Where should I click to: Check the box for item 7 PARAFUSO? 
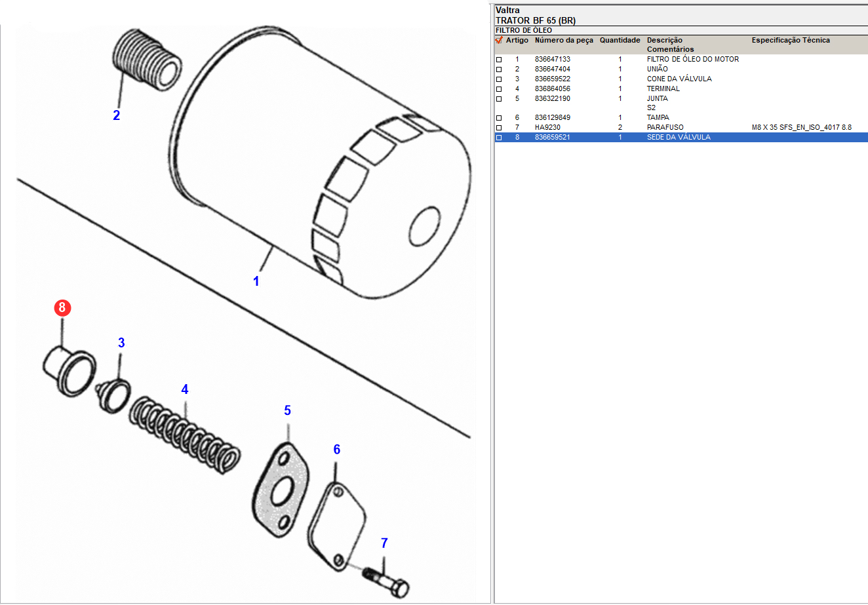499,128
